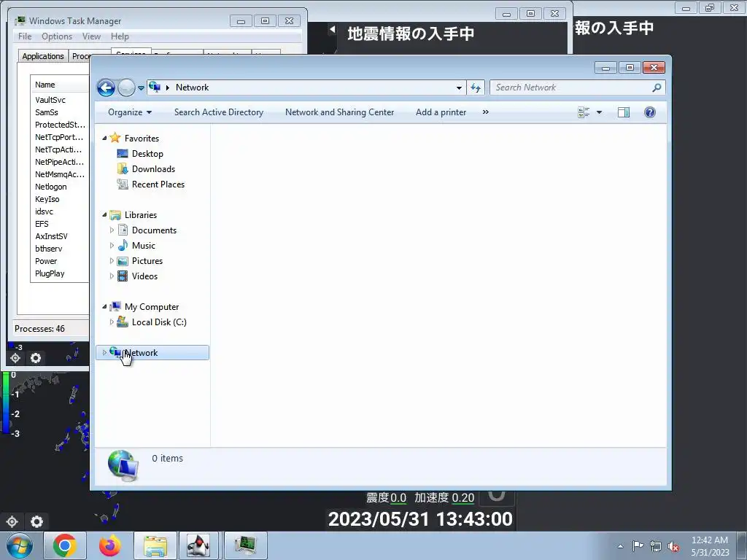Click the Network icon in address bar
This screenshot has height=560, width=747.
pos(155,87)
